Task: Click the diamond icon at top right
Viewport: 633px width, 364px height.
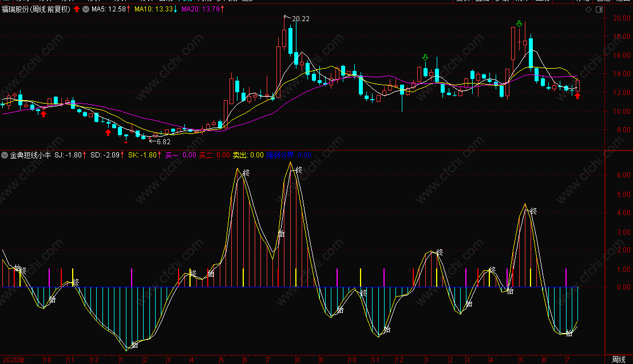Action: (588, 9)
